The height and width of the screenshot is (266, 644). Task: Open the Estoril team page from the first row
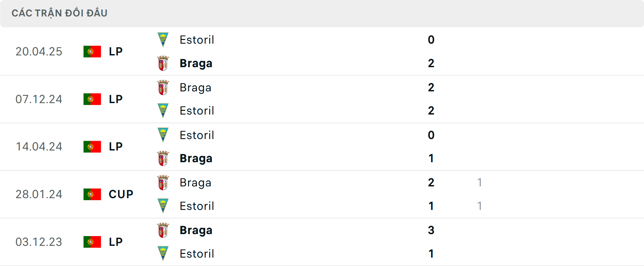(197, 39)
